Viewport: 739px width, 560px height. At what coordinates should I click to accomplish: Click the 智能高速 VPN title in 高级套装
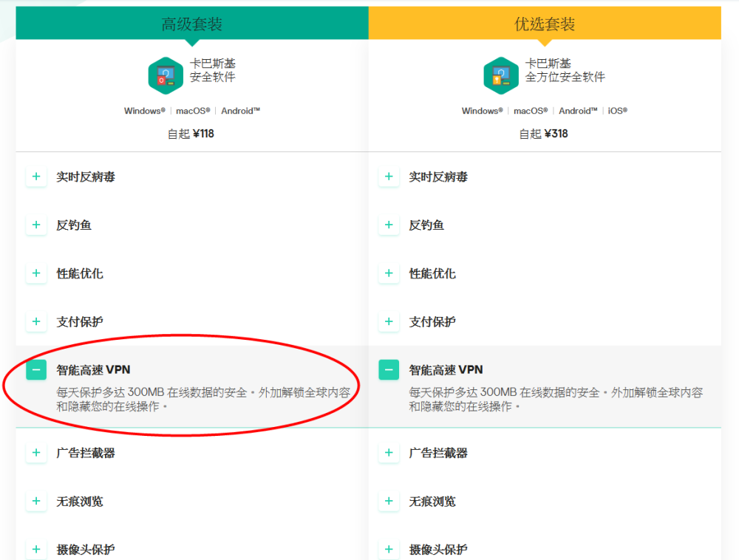point(93,370)
